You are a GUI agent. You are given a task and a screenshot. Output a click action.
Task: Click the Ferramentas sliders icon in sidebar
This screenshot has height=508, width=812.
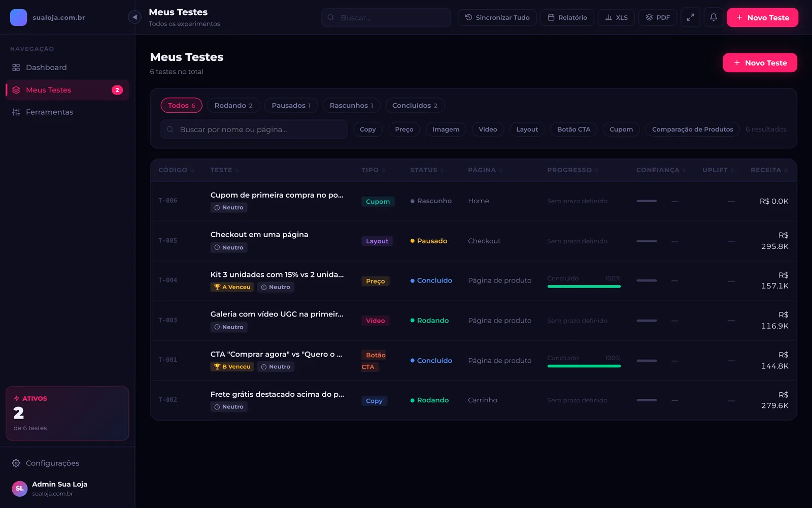(16, 112)
